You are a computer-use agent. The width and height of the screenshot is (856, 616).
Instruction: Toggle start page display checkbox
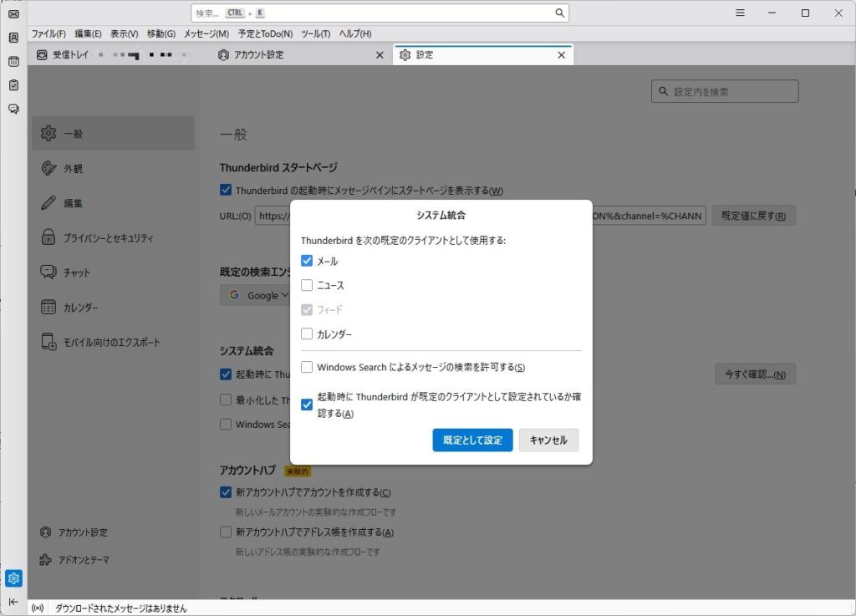pos(226,190)
